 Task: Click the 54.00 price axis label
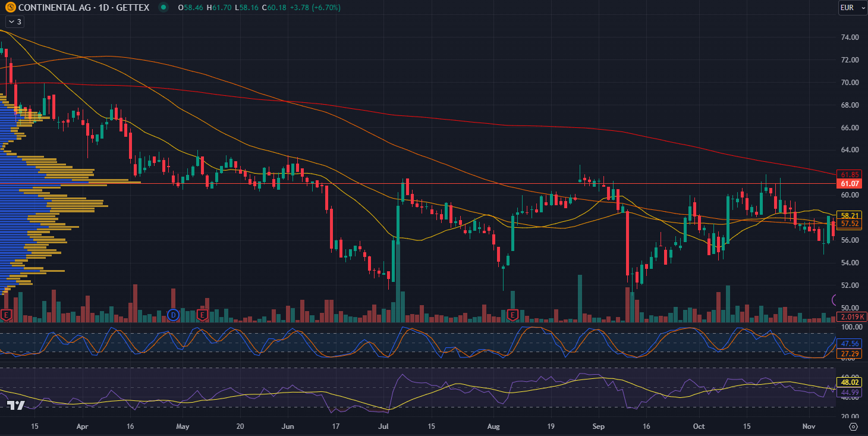click(850, 262)
